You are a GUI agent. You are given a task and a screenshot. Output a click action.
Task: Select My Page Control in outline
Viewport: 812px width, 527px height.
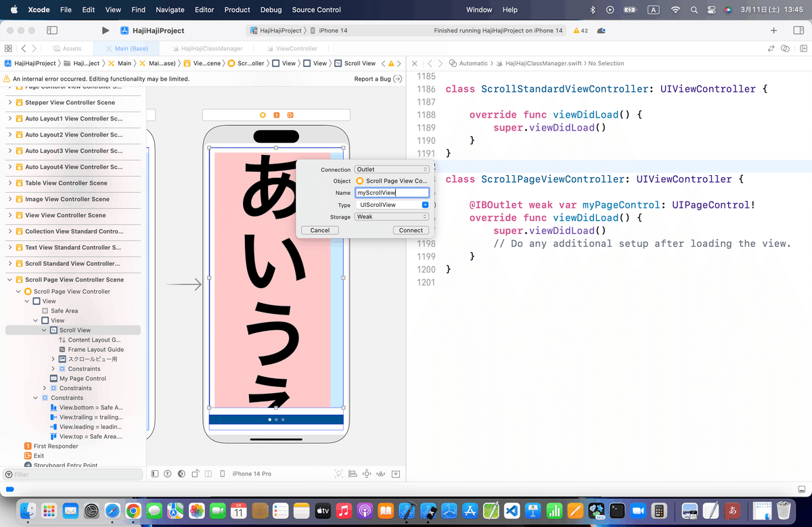(83, 379)
